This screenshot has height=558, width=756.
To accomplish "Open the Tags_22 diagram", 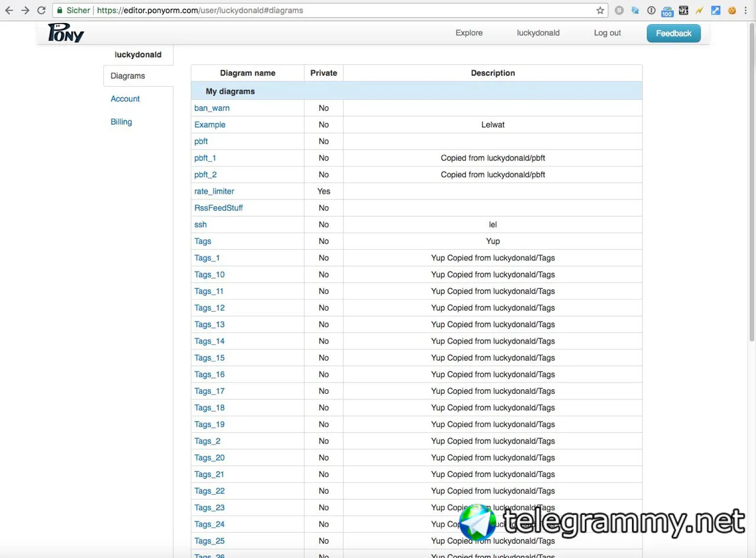I will (210, 491).
